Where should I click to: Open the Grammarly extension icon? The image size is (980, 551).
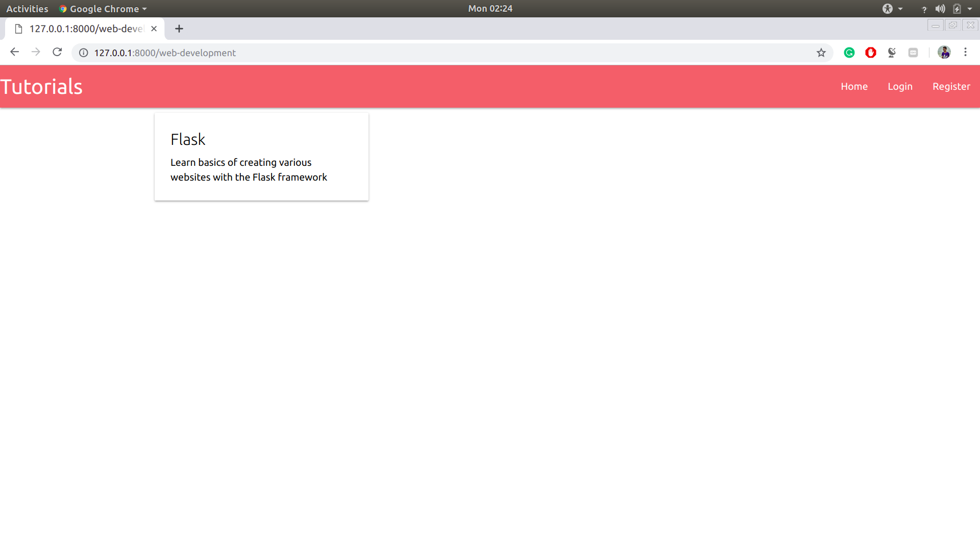(849, 53)
